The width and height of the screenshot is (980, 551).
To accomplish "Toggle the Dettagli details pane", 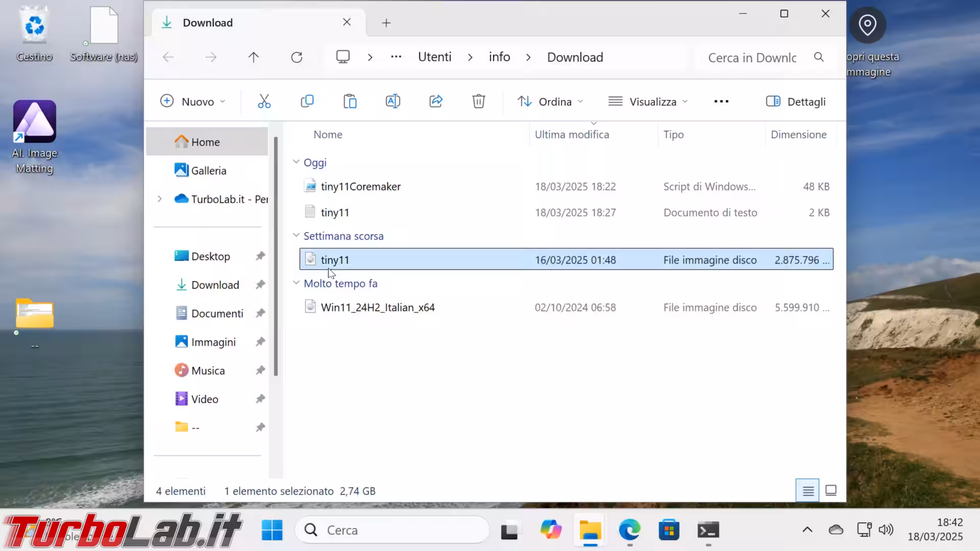I will pos(796,102).
